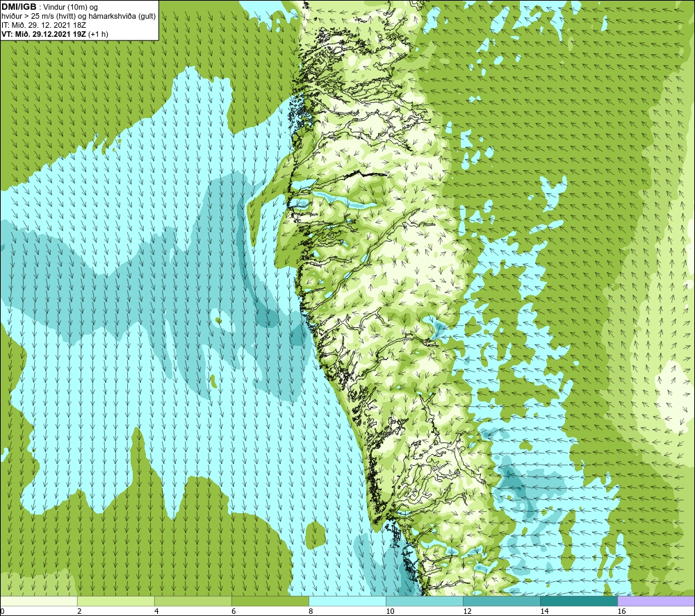
Task: Click the 'IT: Mið. 29. 12. 2021 18Z' line
Action: 44,25
